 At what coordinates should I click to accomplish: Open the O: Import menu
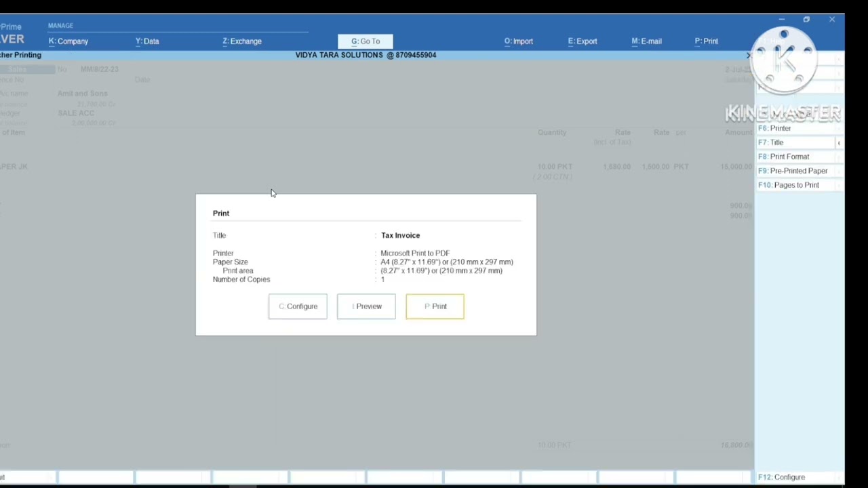tap(519, 41)
